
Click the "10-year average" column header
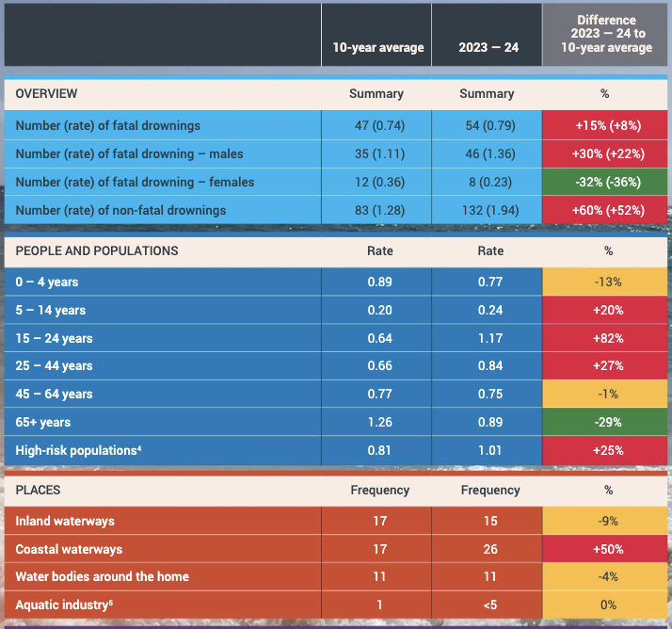[376, 47]
